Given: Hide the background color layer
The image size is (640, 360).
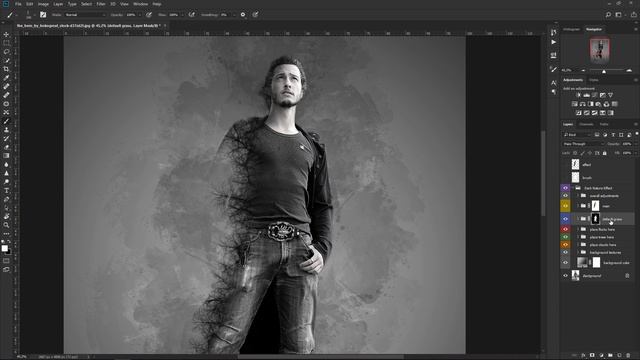Looking at the screenshot, I should point(565,263).
